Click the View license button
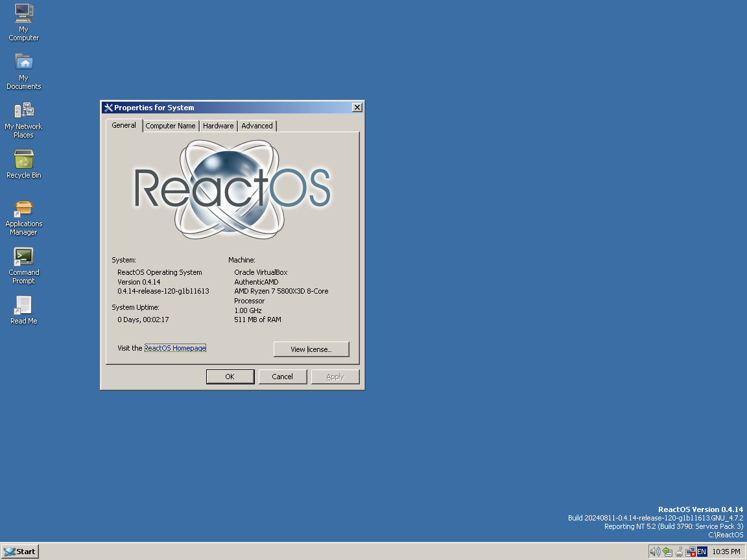 click(x=311, y=349)
